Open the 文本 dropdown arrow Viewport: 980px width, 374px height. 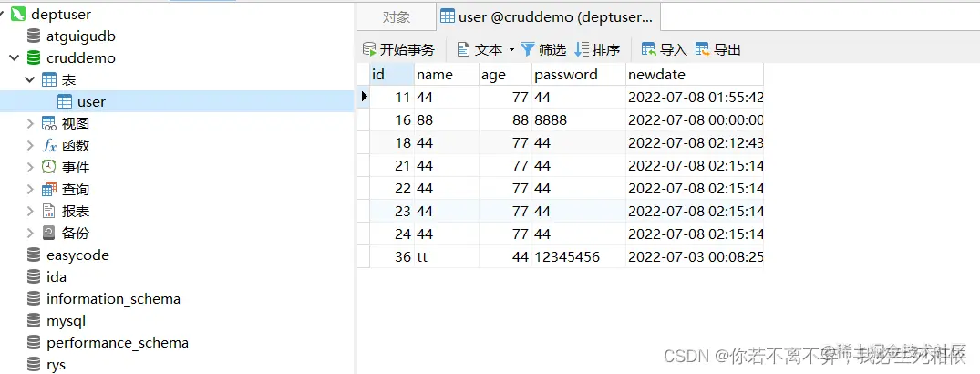tap(511, 50)
